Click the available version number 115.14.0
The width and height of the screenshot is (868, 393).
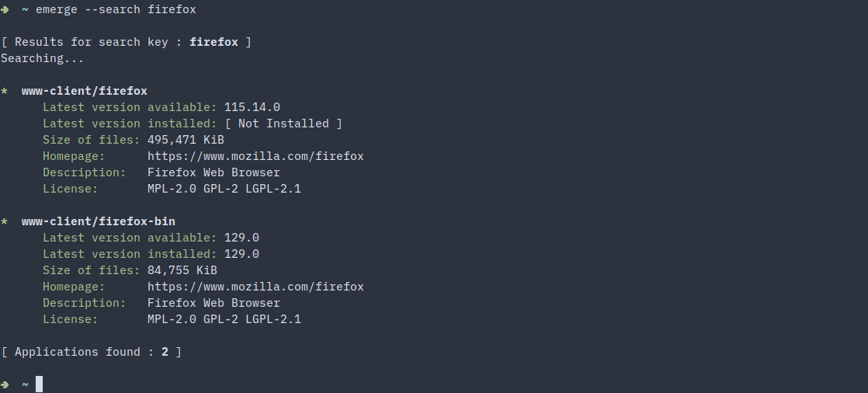[252, 107]
